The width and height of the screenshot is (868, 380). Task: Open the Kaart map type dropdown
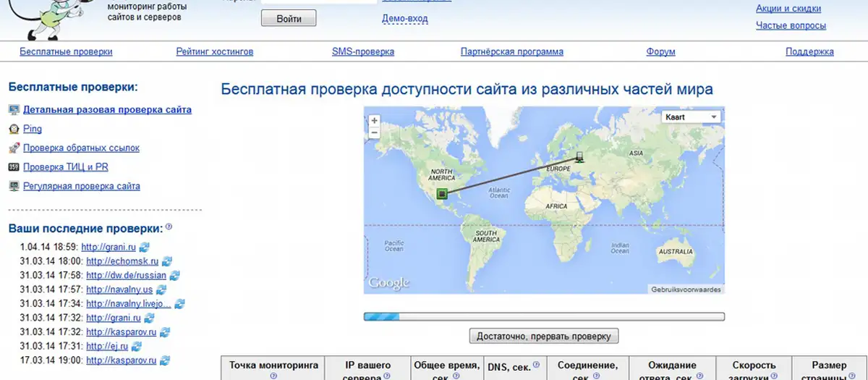click(691, 117)
